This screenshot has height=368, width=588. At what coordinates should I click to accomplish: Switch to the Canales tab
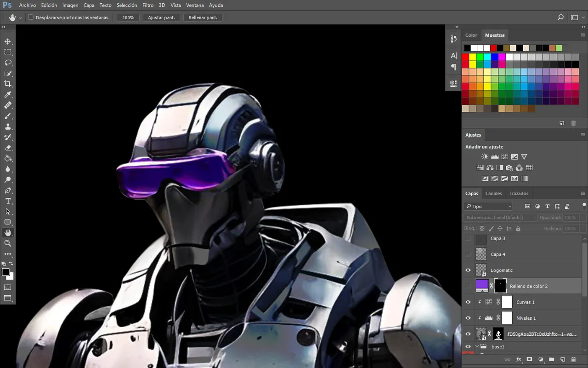point(494,194)
